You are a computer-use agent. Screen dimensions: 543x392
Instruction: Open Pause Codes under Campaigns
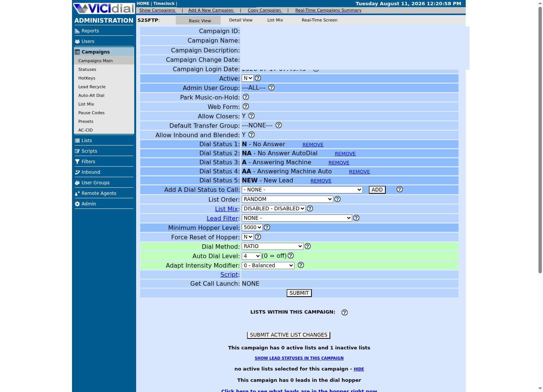pos(91,113)
